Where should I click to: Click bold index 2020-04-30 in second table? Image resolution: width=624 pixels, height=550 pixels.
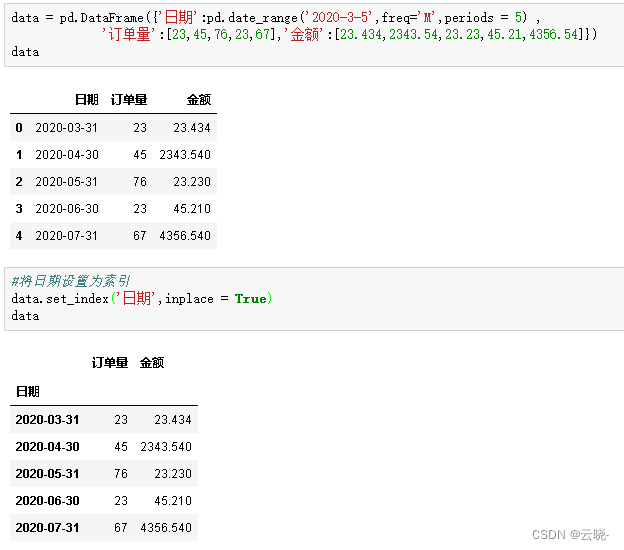click(x=47, y=447)
